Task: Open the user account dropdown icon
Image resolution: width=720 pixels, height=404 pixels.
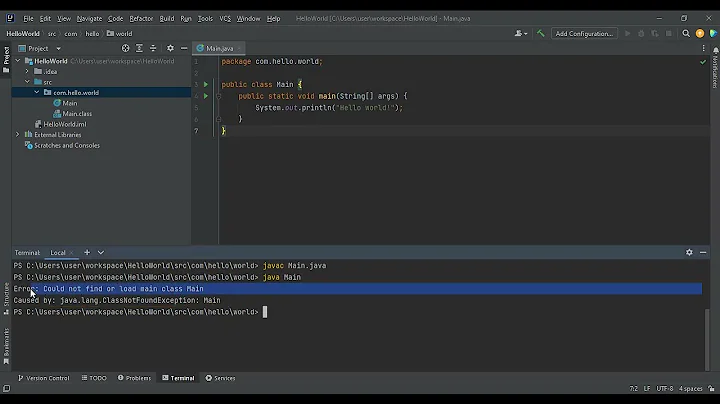Action: [x=521, y=34]
